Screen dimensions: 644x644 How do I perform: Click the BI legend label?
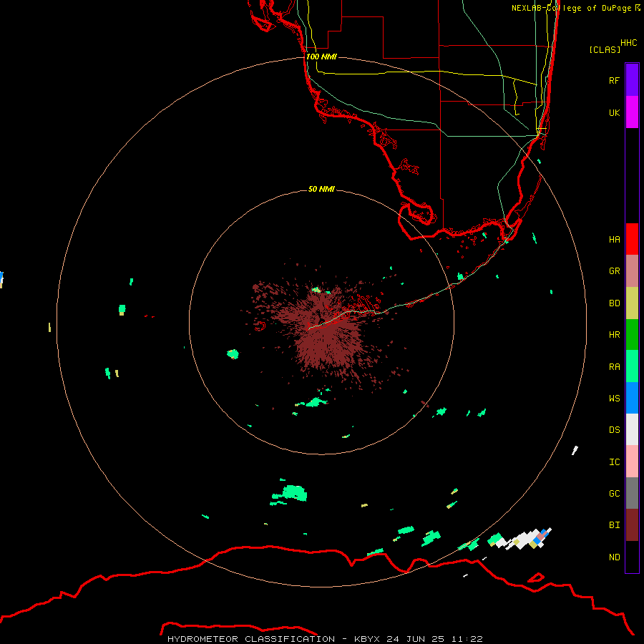tap(614, 525)
